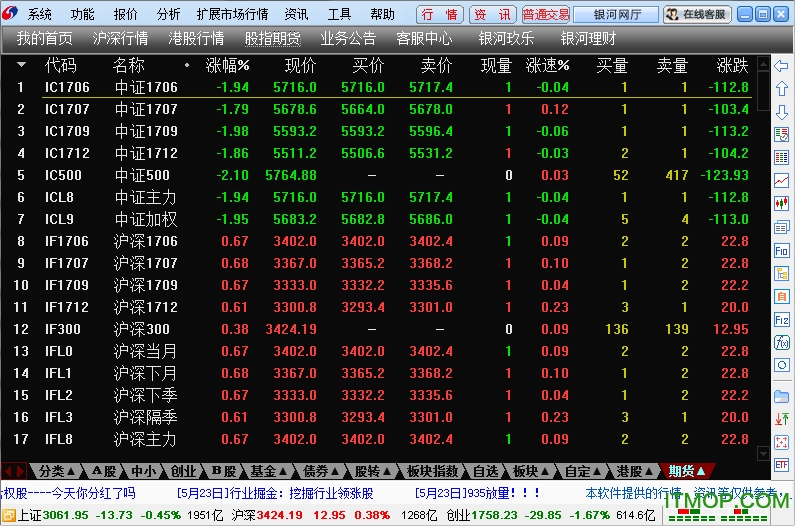Open the colored grid quote list icon
Screen dimensions: 795x526
(x=781, y=158)
